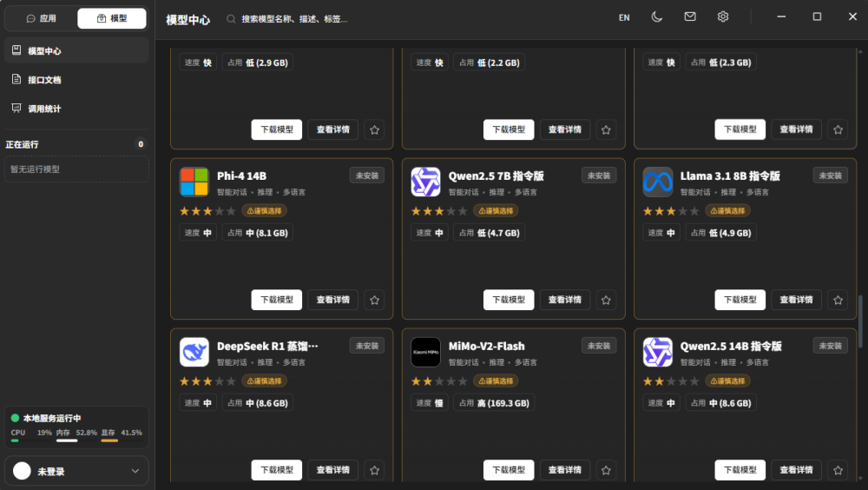
Task: Open the settings gear icon
Action: point(722,17)
